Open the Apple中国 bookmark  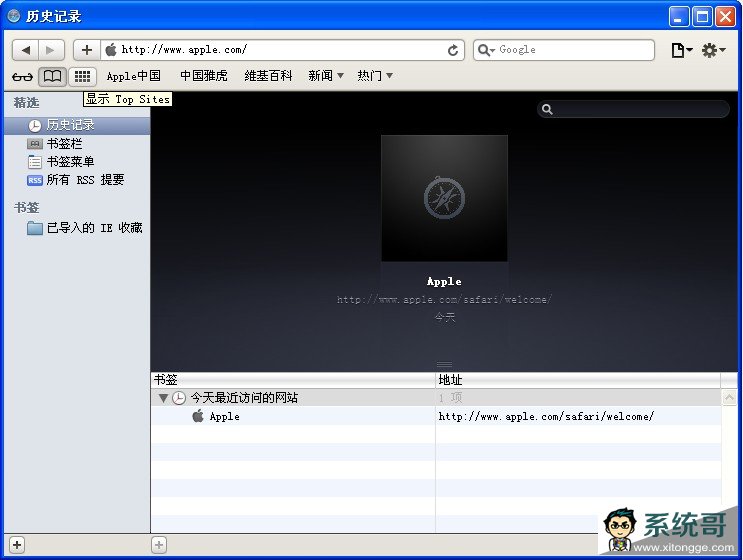tap(134, 76)
